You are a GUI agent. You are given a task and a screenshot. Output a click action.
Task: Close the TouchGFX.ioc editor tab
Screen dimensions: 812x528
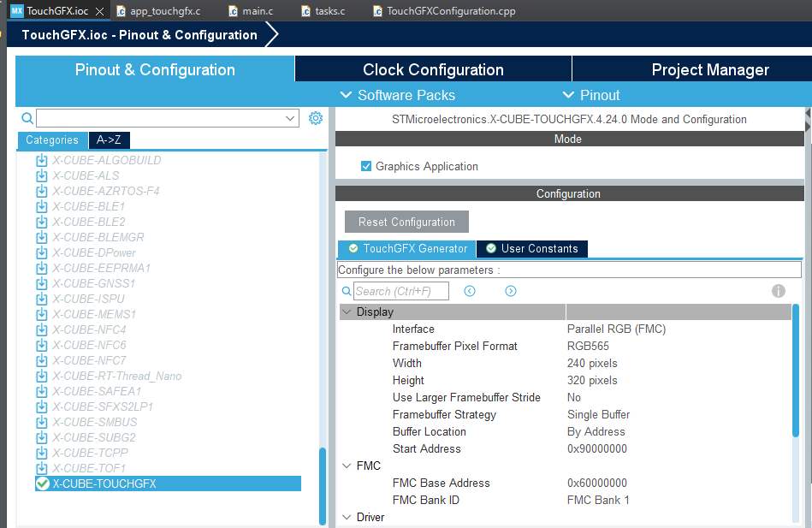pyautogui.click(x=100, y=11)
